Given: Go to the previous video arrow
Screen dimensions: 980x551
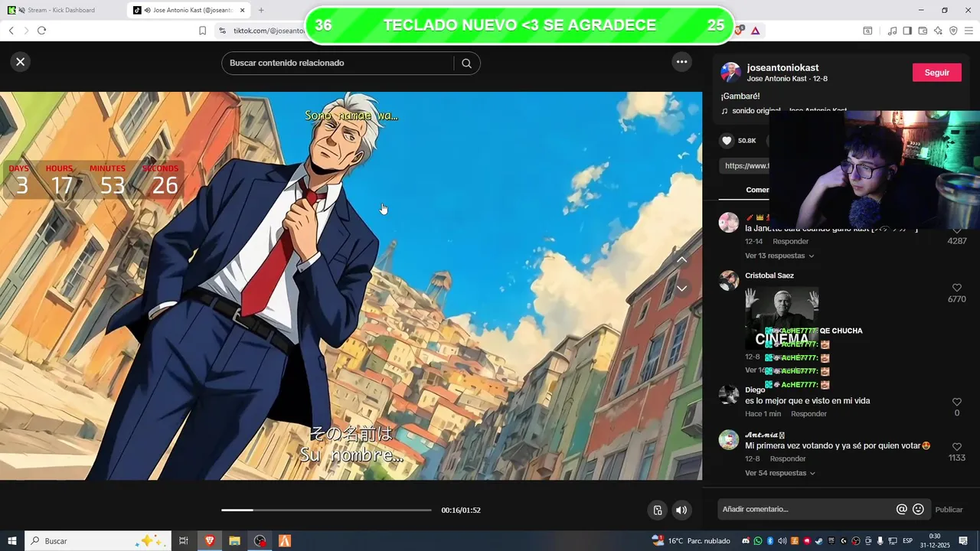Looking at the screenshot, I should coord(681,260).
